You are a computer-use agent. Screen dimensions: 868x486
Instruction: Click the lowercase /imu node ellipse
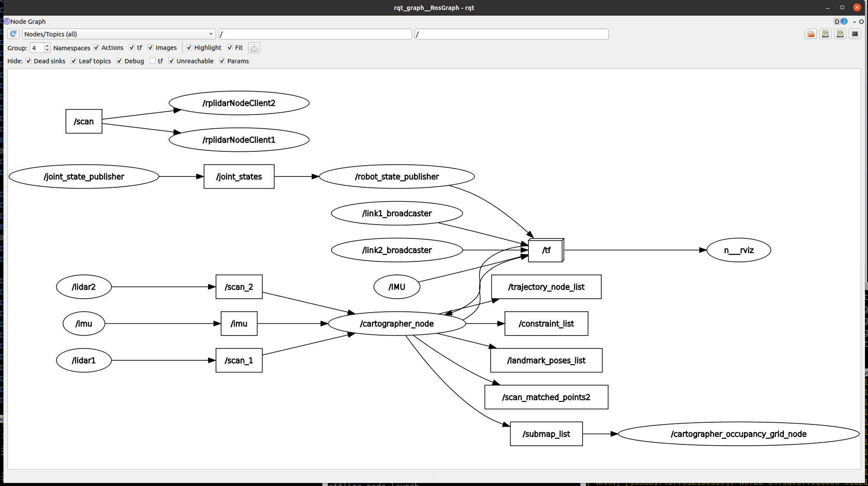click(84, 323)
